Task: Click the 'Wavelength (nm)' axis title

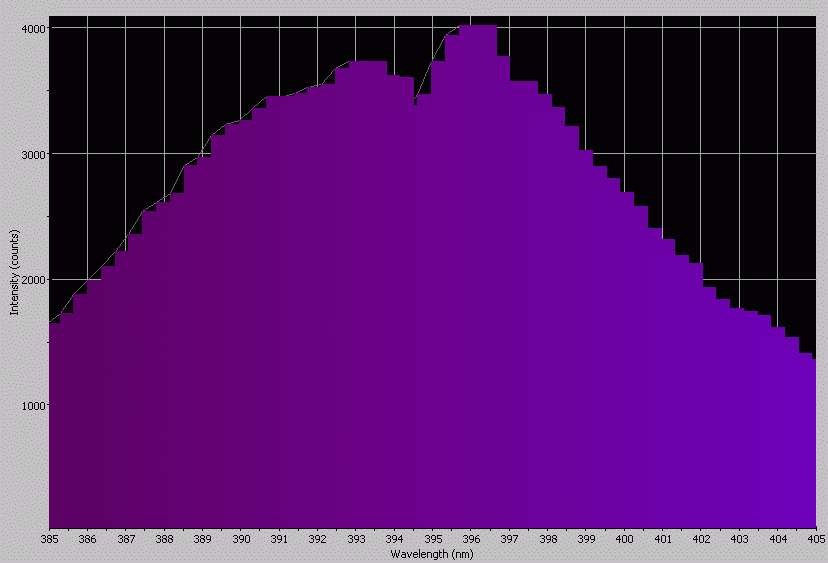Action: click(x=432, y=554)
